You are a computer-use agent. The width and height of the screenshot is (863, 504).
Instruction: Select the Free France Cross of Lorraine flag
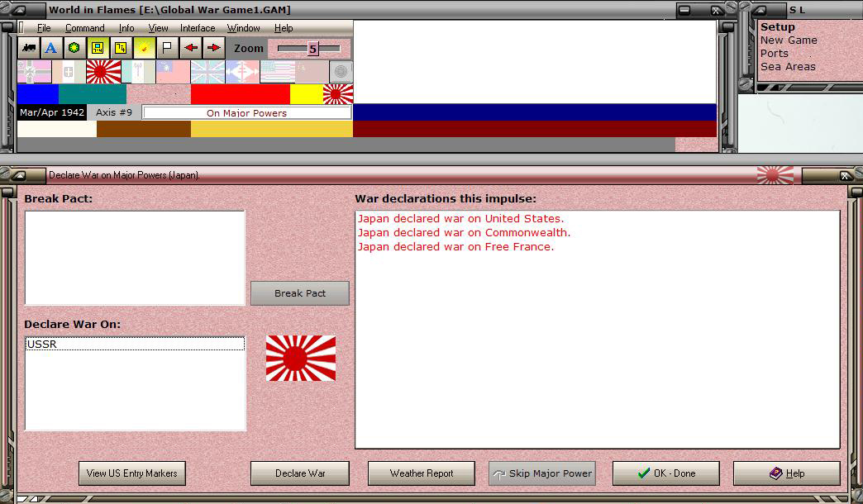pyautogui.click(x=242, y=72)
